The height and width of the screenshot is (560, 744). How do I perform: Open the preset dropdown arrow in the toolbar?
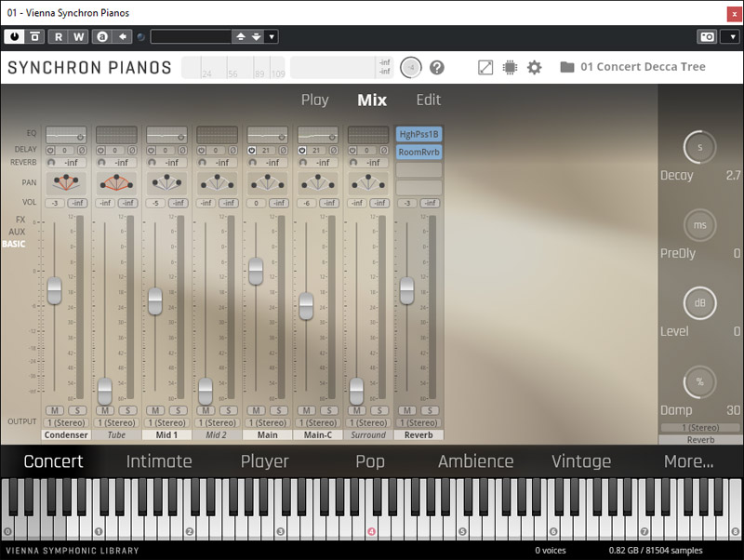pyautogui.click(x=271, y=35)
